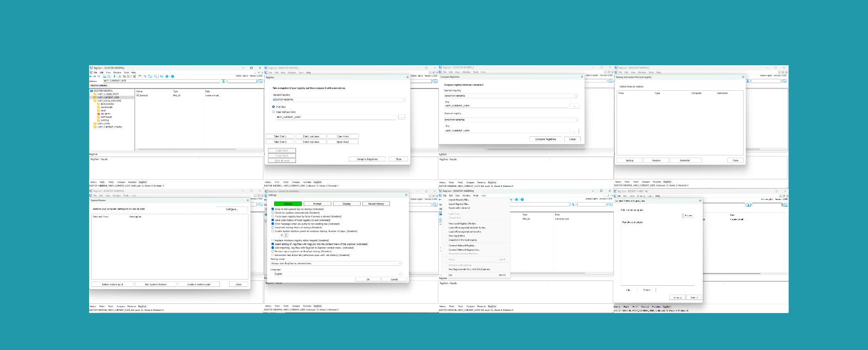Click the red SECURITY key icon in the tree
The width and height of the screenshot is (868, 350).
tap(98, 114)
